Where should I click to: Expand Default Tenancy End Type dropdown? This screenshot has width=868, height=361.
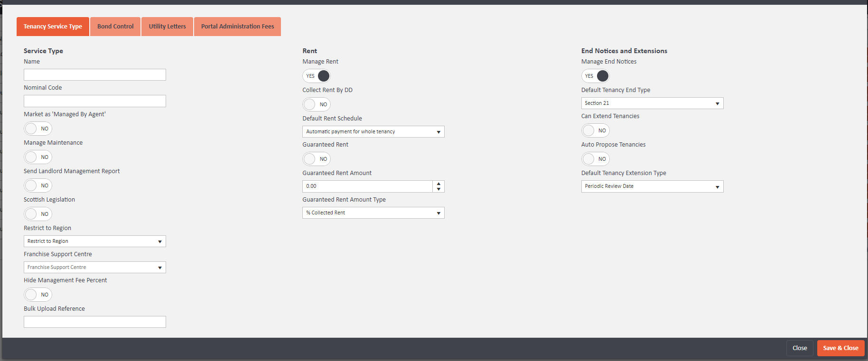coord(652,103)
